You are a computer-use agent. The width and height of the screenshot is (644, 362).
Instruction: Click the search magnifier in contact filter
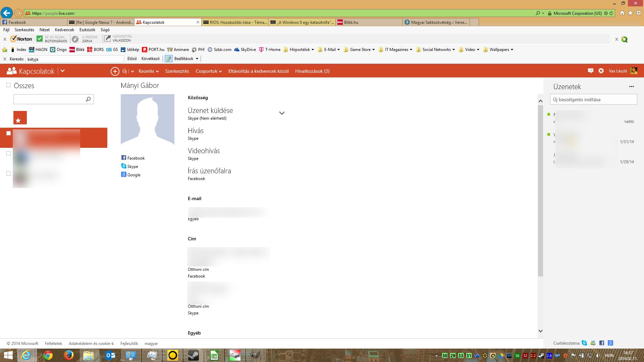(88, 99)
